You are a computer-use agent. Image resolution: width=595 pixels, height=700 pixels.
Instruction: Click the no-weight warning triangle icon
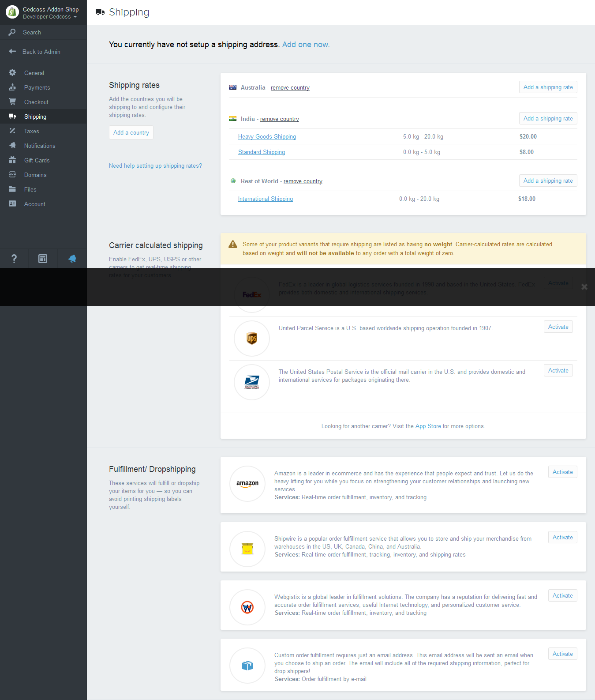233,244
